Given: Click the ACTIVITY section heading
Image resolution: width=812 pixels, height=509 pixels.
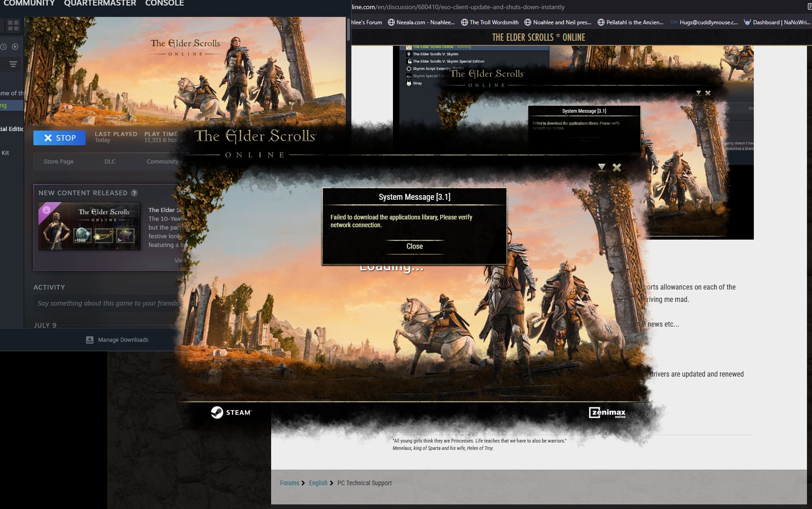Looking at the screenshot, I should (x=49, y=287).
